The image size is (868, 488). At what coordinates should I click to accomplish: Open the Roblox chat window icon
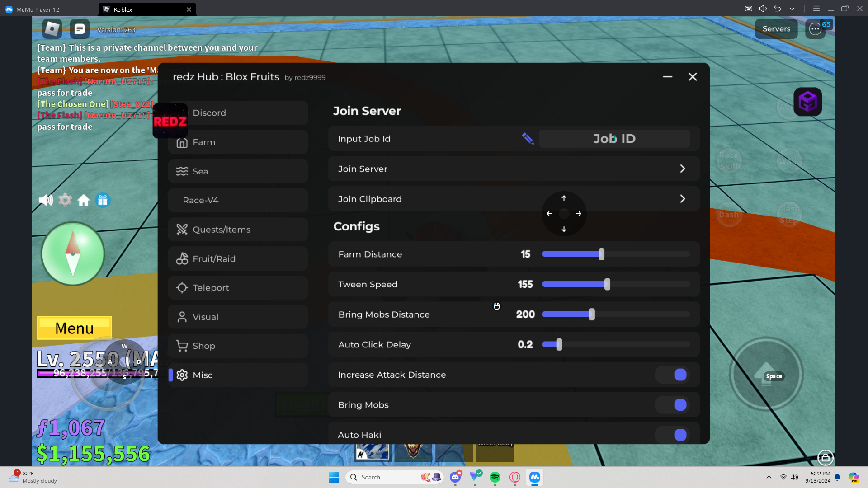point(80,29)
